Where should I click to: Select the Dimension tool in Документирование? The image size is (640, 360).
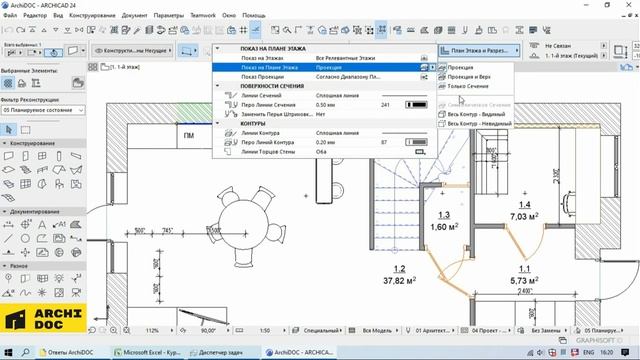click(x=8, y=224)
